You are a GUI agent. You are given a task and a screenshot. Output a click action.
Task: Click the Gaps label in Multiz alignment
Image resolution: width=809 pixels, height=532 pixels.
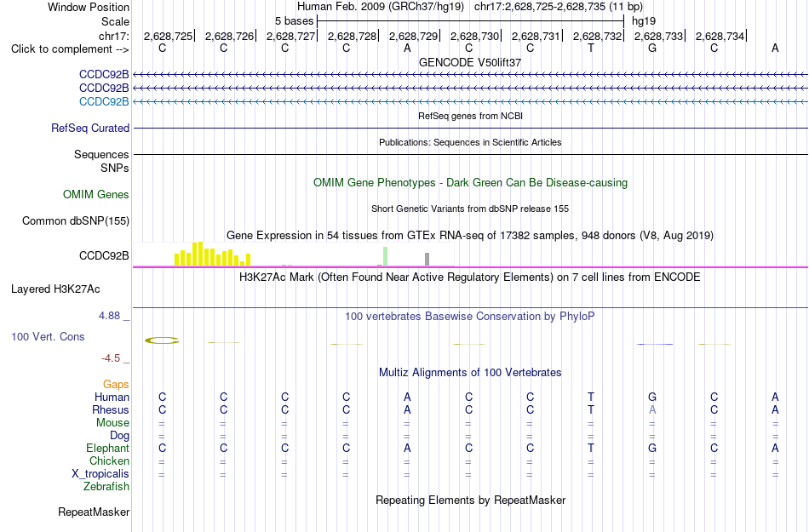click(x=116, y=384)
